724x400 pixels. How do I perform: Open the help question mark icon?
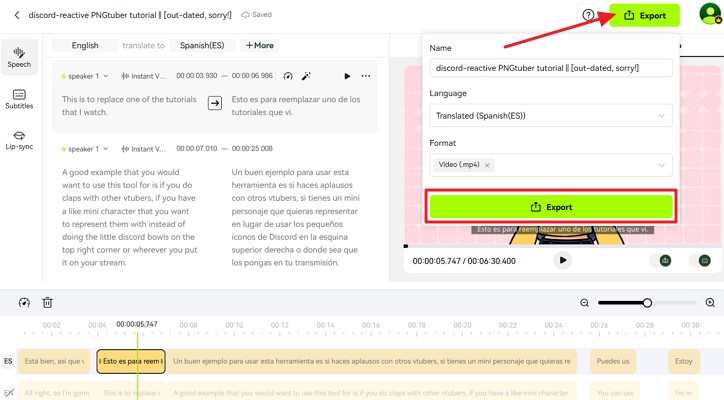[589, 15]
